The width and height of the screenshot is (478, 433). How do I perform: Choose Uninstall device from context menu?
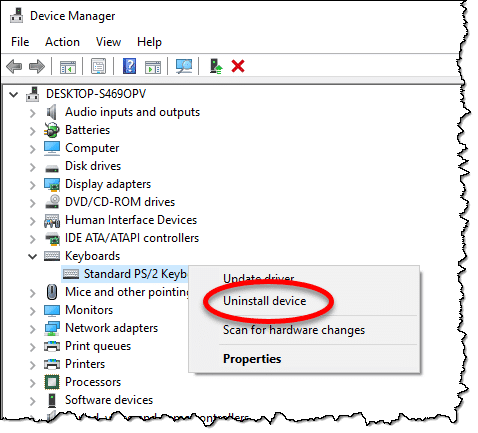(264, 301)
